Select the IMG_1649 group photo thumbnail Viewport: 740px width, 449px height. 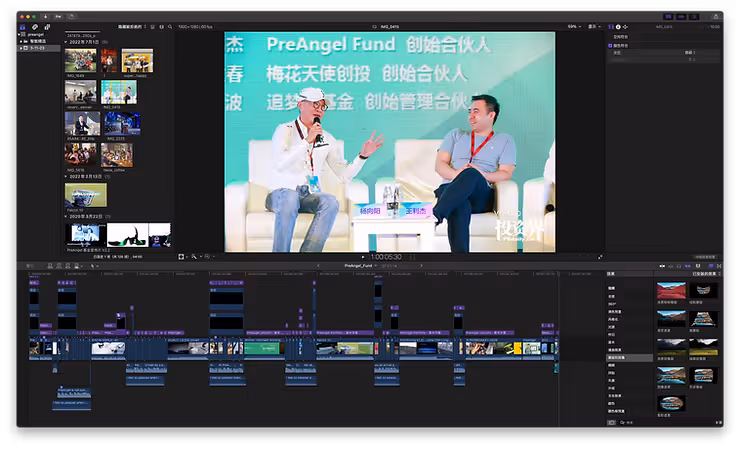coord(80,60)
